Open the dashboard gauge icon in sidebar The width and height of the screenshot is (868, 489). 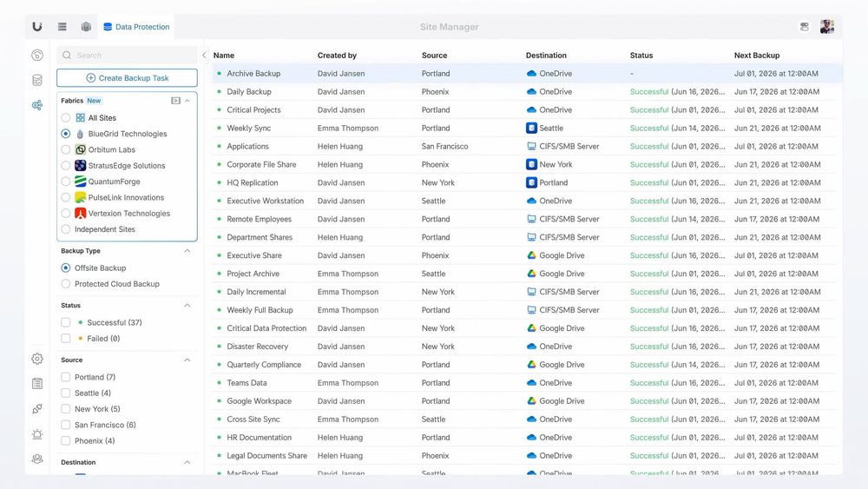click(37, 55)
